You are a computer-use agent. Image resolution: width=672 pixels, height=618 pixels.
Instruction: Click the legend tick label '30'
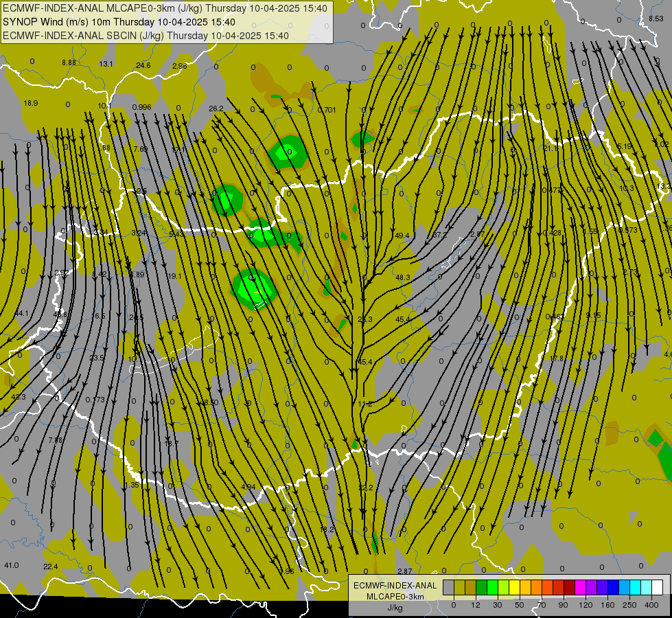(497, 605)
